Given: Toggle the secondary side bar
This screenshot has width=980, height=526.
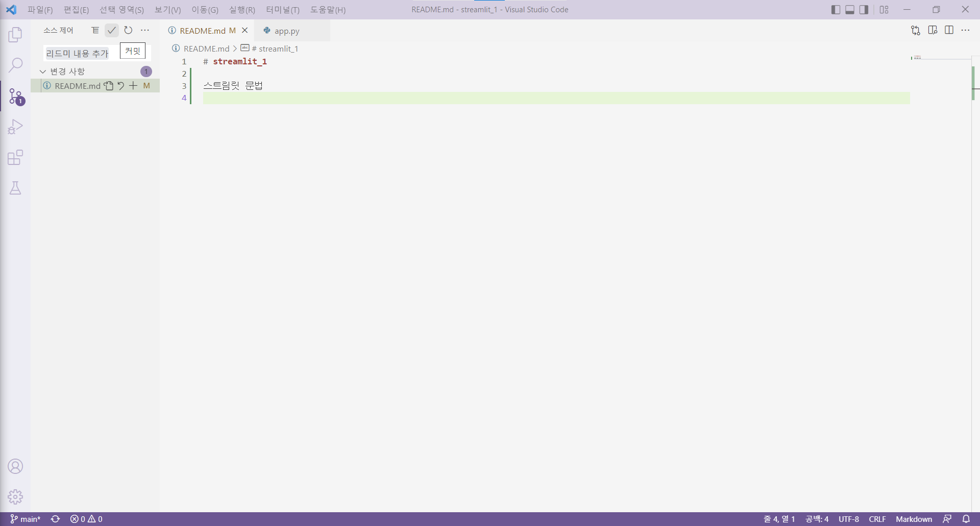Looking at the screenshot, I should (x=864, y=10).
